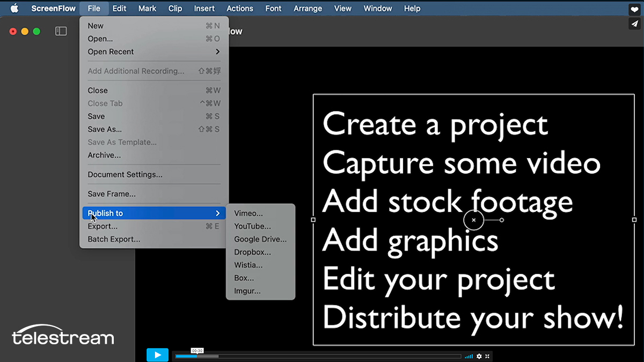The image size is (644, 362).
Task: Choose Save in the File menu
Action: [x=154, y=116]
